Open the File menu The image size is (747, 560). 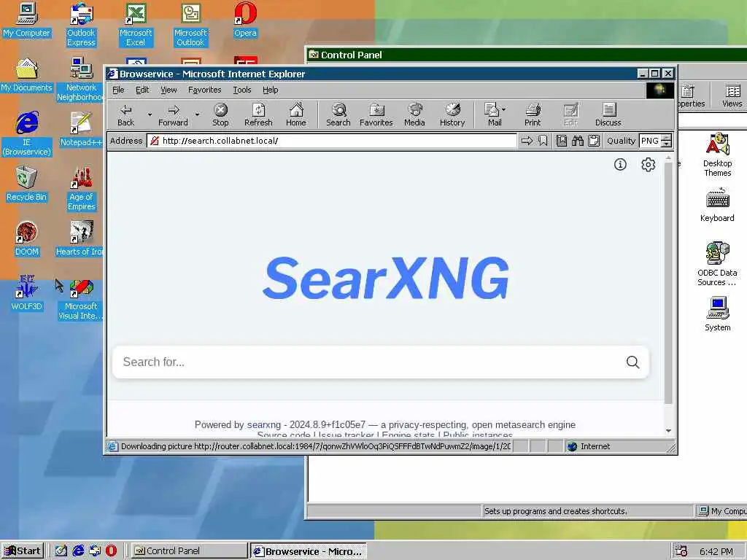(x=118, y=90)
